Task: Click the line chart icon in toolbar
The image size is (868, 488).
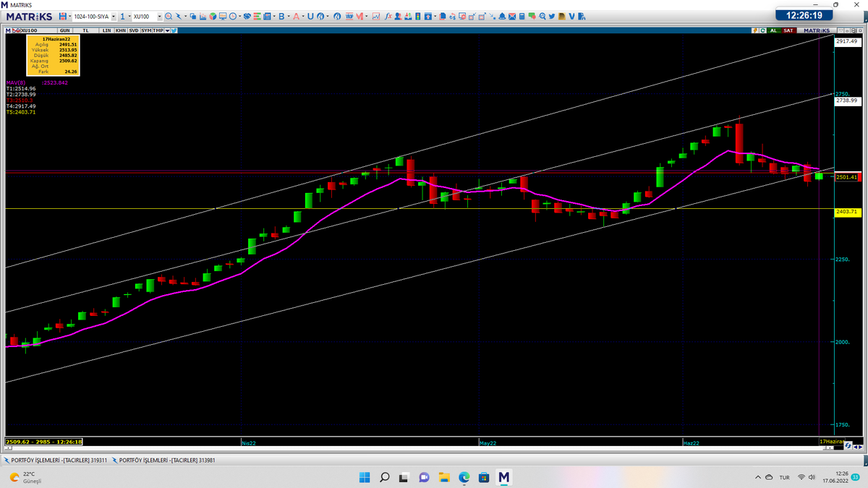Action: [x=376, y=16]
